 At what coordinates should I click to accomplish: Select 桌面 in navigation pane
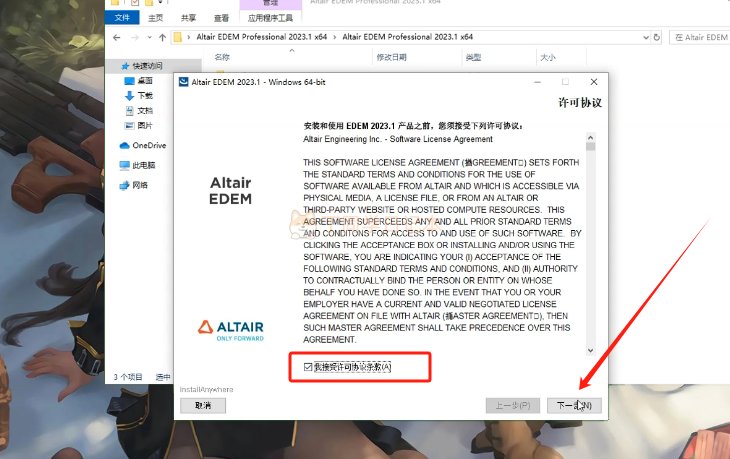(145, 81)
